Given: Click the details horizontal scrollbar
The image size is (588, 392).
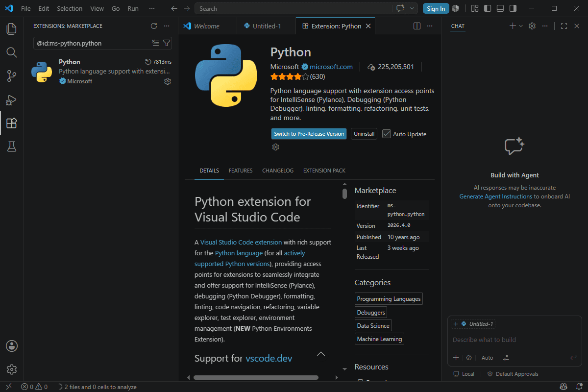Looking at the screenshot, I should point(256,377).
